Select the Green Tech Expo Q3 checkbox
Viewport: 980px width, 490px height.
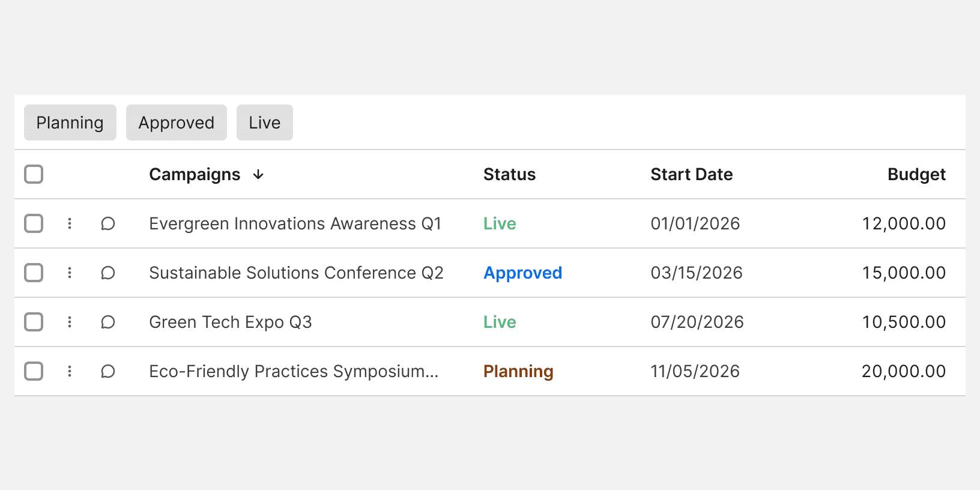point(34,322)
